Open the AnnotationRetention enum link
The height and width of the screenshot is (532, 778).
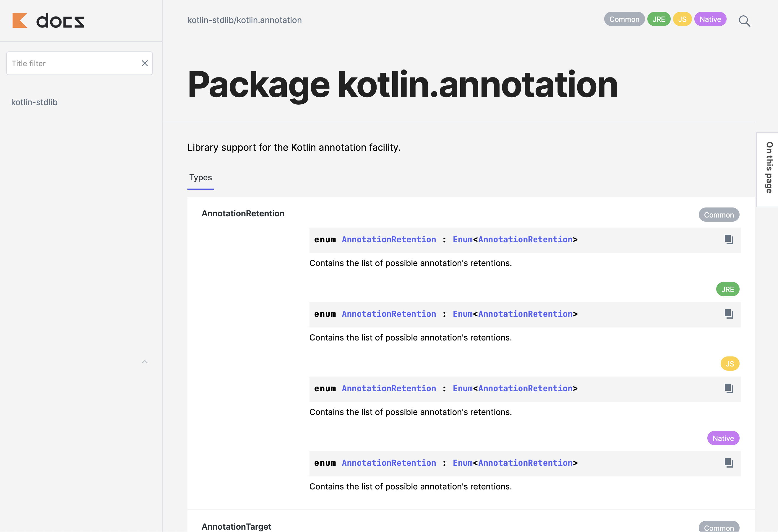(x=388, y=239)
